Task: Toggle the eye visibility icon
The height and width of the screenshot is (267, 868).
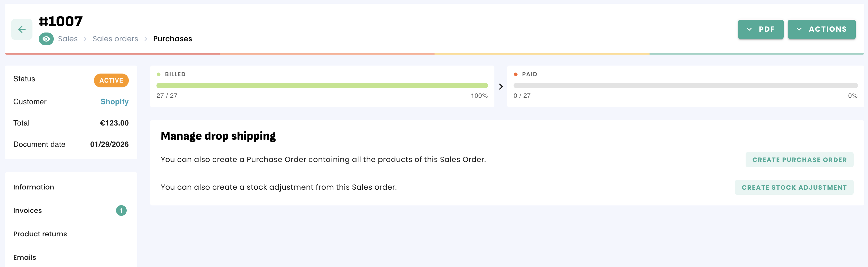Action: tap(46, 39)
